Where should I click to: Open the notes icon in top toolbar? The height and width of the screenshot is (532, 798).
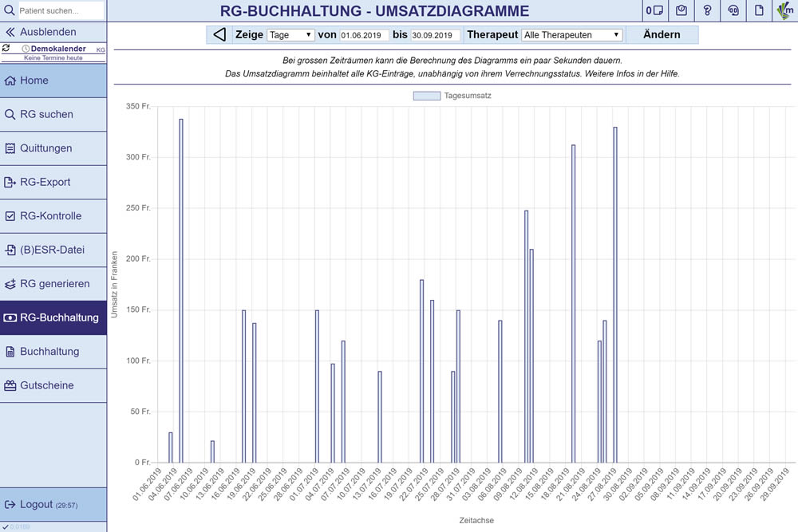pyautogui.click(x=655, y=10)
